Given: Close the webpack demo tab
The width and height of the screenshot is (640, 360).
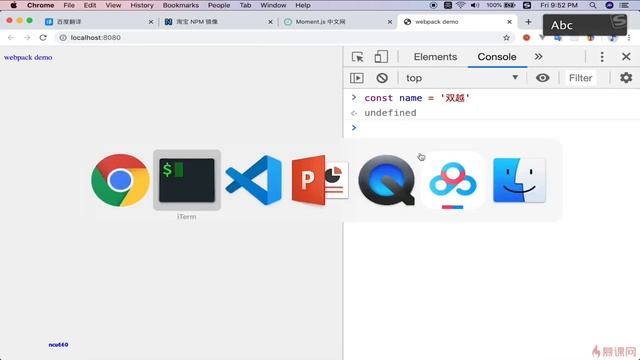Looking at the screenshot, I should (x=509, y=22).
